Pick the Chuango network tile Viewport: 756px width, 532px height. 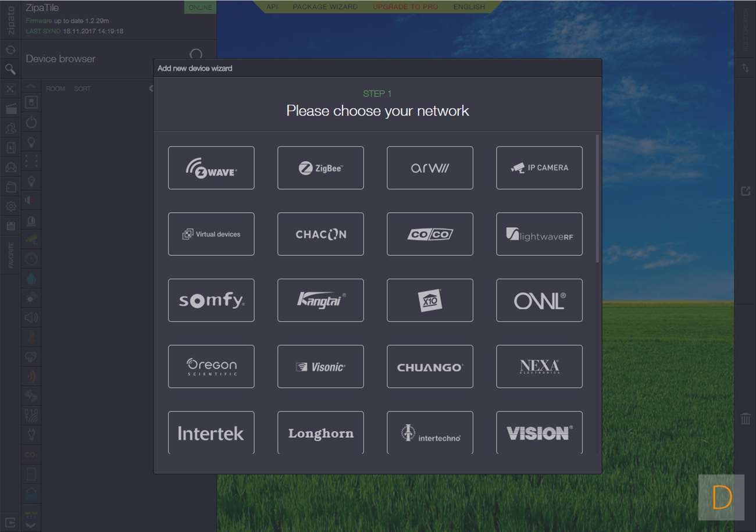pos(430,366)
